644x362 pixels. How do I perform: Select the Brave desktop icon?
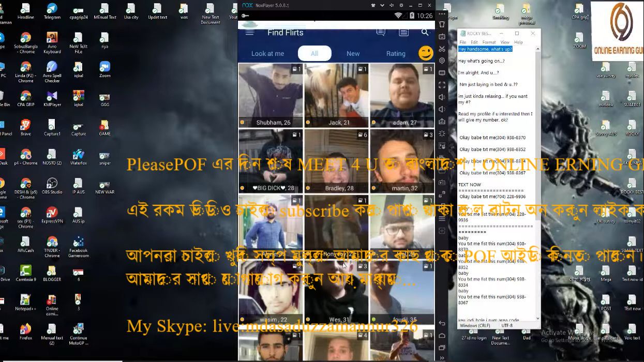tap(25, 127)
